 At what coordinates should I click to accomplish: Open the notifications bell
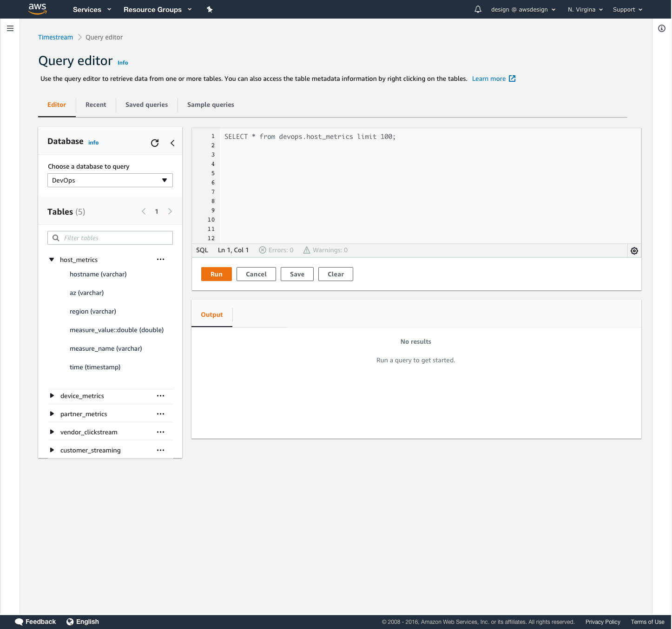pyautogui.click(x=478, y=9)
